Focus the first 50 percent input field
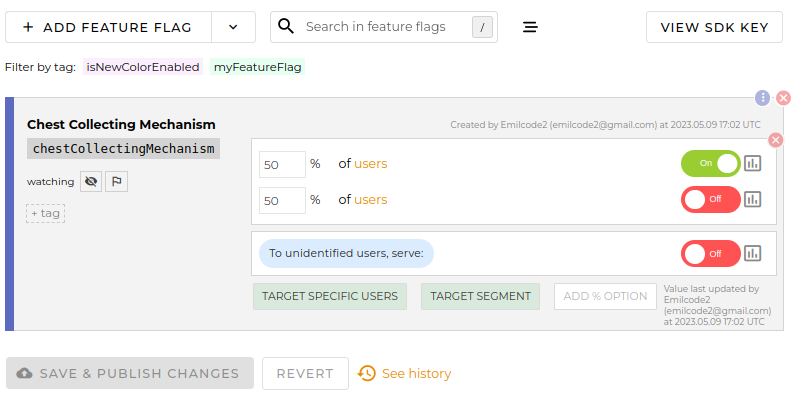This screenshot has height=412, width=800. pyautogui.click(x=282, y=164)
